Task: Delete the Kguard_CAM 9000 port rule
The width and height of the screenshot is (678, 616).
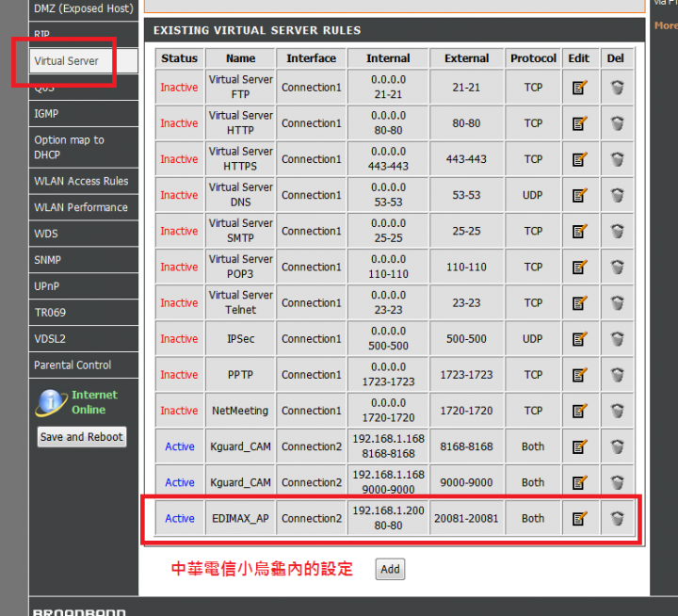Action: (617, 482)
